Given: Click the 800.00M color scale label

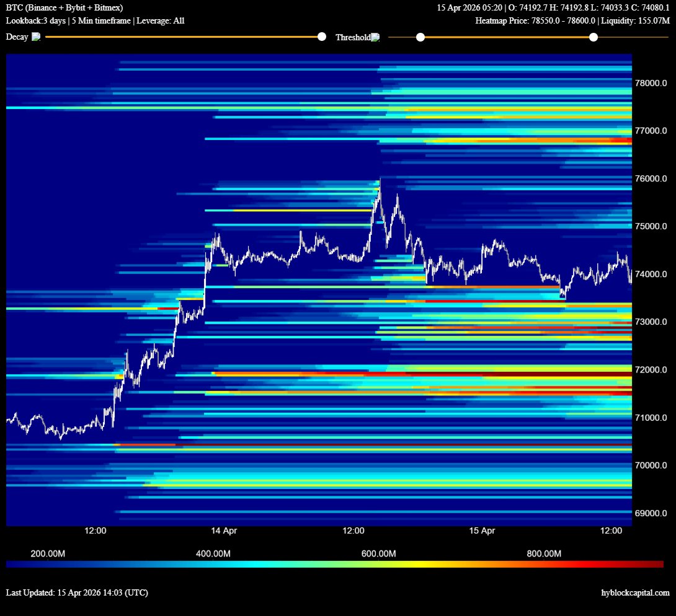Looking at the screenshot, I should [x=544, y=553].
